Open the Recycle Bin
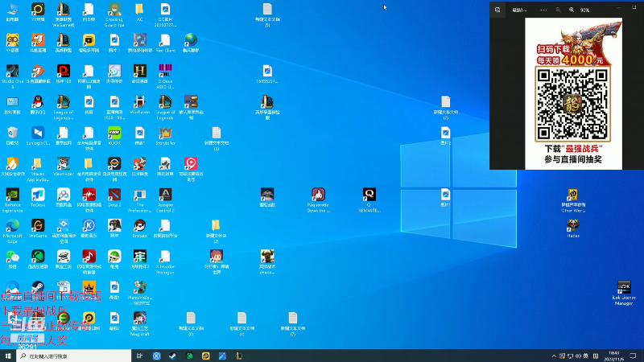Image resolution: width=644 pixels, height=362 pixels. pos(12,136)
